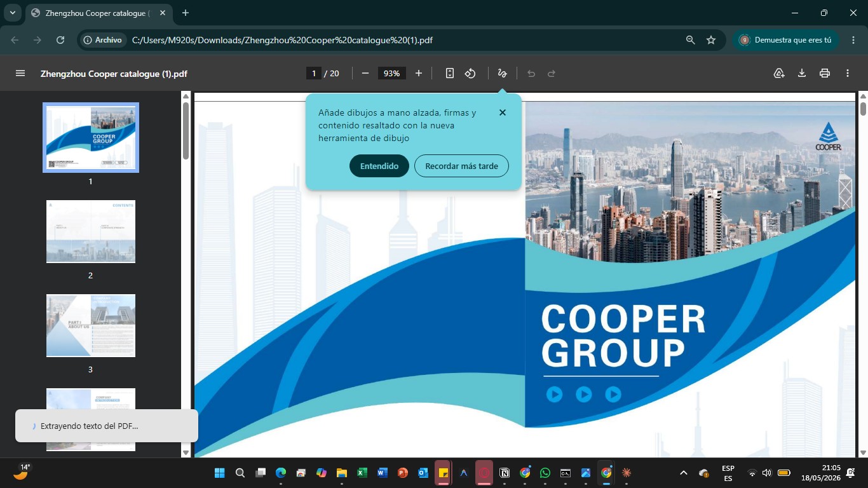Image resolution: width=868 pixels, height=488 pixels.
Task: Open the PDF viewer more actions menu
Action: 848,73
